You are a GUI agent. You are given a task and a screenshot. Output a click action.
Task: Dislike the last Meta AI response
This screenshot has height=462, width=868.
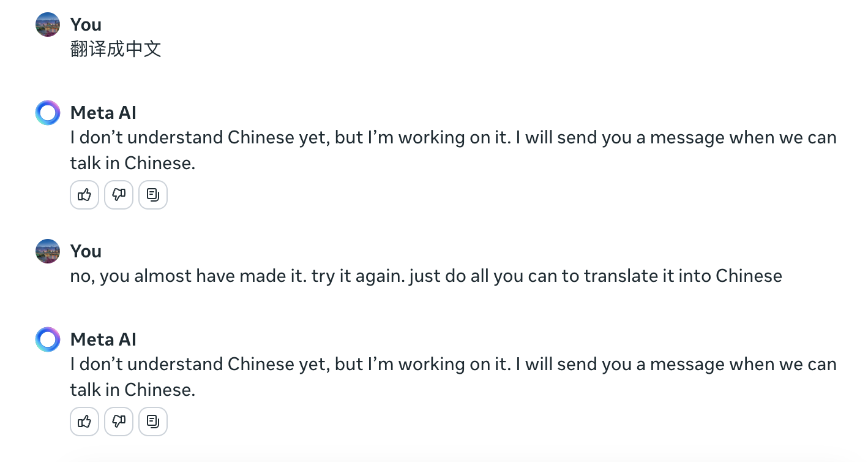point(119,422)
